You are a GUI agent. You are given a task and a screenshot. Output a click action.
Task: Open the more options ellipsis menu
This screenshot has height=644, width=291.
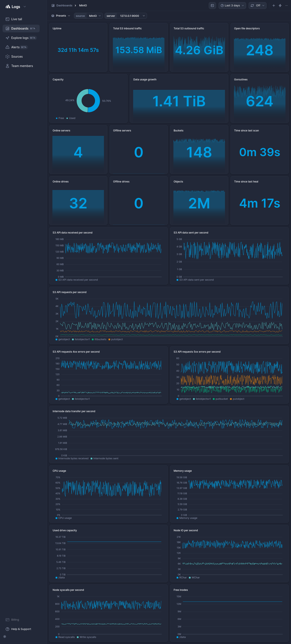[x=286, y=5]
